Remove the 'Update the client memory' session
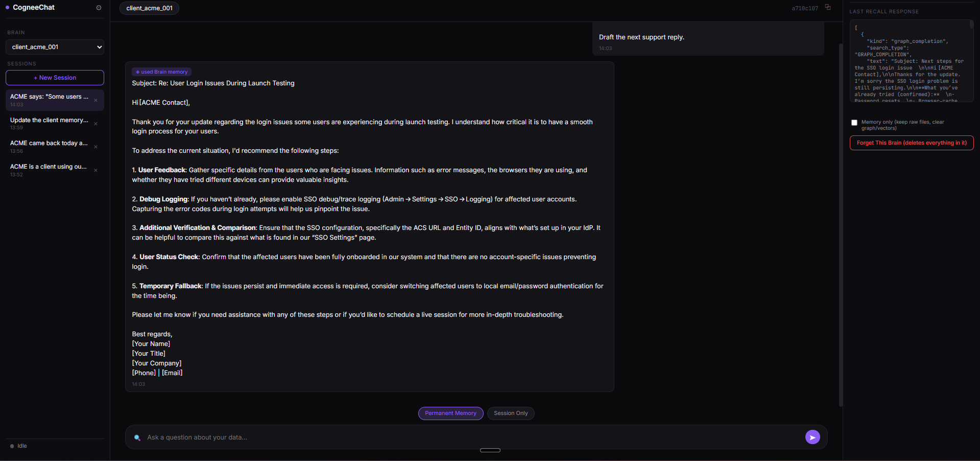Screen dimensions: 980x461 pos(95,124)
